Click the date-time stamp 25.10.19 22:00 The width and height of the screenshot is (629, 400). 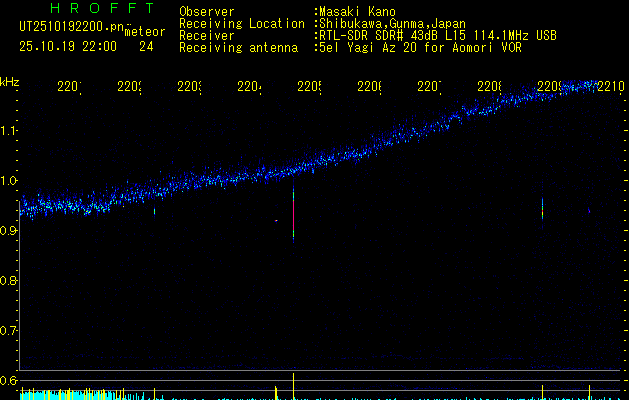(x=67, y=46)
